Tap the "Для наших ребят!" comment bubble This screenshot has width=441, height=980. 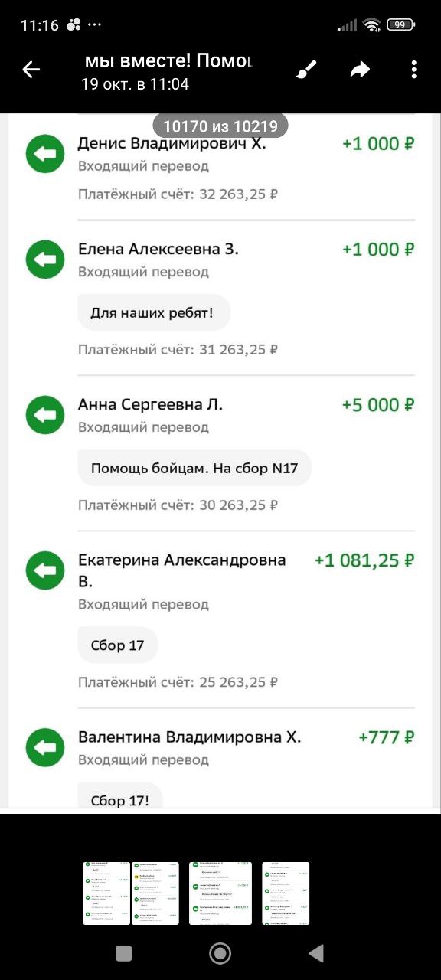[154, 312]
